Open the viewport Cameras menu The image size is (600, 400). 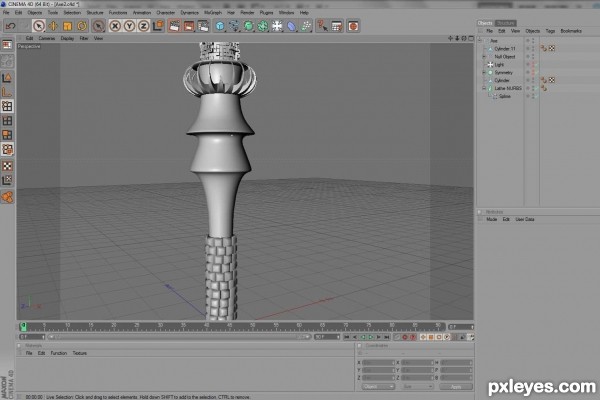click(47, 38)
